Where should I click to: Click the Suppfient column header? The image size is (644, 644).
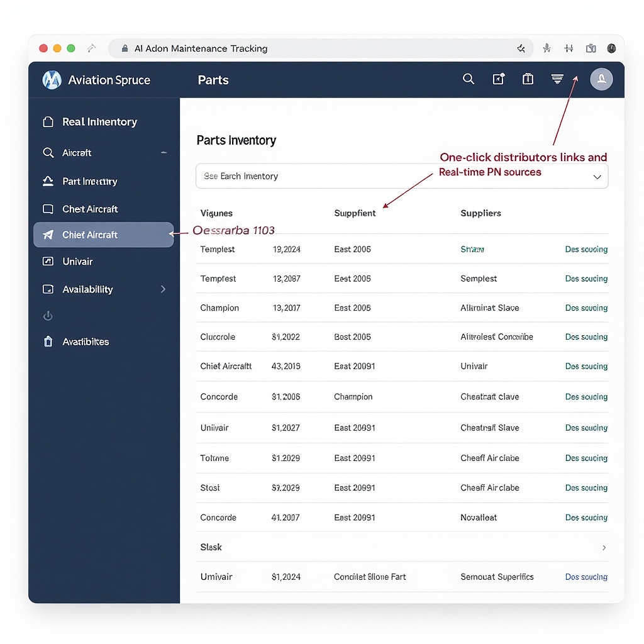(x=355, y=213)
